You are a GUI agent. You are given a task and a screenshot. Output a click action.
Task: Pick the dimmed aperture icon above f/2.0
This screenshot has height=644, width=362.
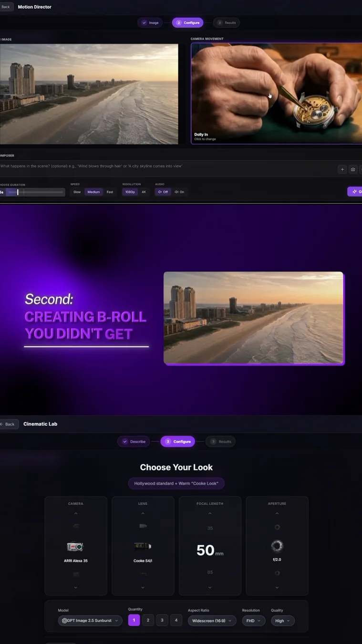[x=277, y=527]
